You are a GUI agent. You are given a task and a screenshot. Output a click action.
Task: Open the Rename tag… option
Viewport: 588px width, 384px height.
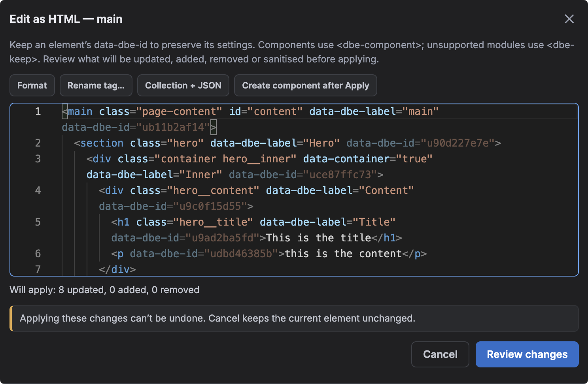coord(96,85)
